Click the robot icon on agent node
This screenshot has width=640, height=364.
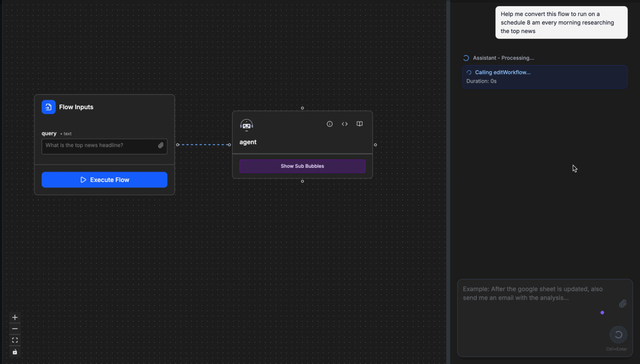pos(246,125)
